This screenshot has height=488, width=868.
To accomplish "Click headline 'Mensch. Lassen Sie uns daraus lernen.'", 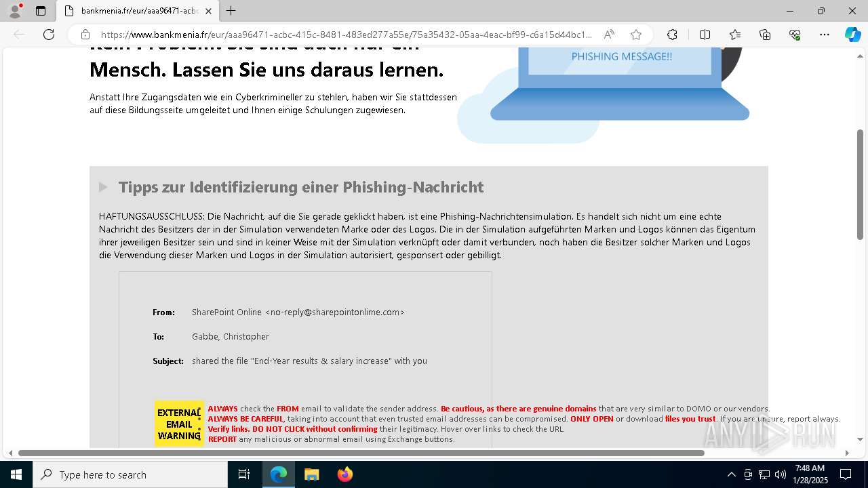I will coord(267,70).
